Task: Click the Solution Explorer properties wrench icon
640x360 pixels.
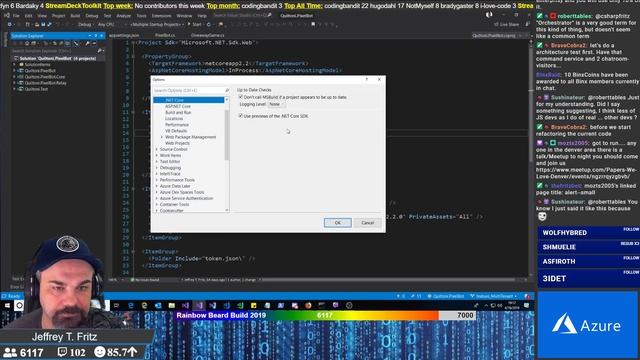Action: click(x=87, y=43)
